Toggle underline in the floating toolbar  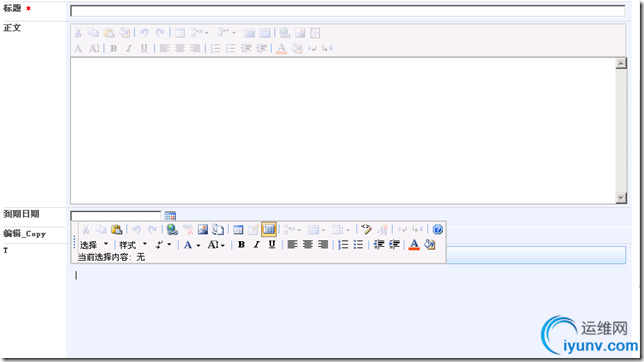(x=272, y=244)
